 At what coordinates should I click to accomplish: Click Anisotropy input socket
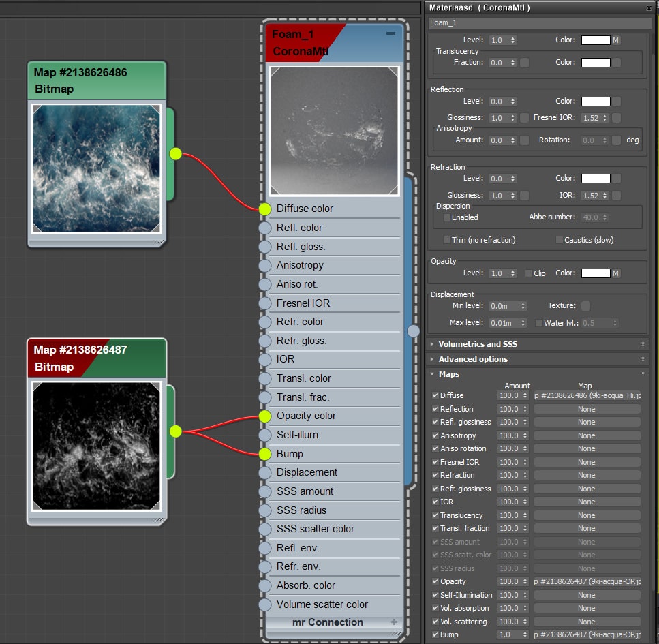pyautogui.click(x=265, y=265)
